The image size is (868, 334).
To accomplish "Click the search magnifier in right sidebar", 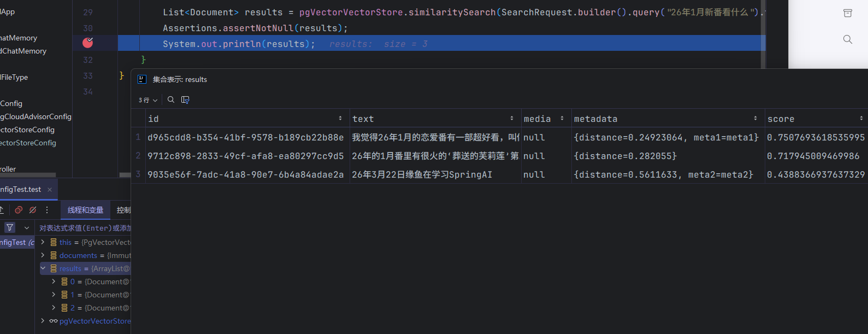I will (847, 39).
